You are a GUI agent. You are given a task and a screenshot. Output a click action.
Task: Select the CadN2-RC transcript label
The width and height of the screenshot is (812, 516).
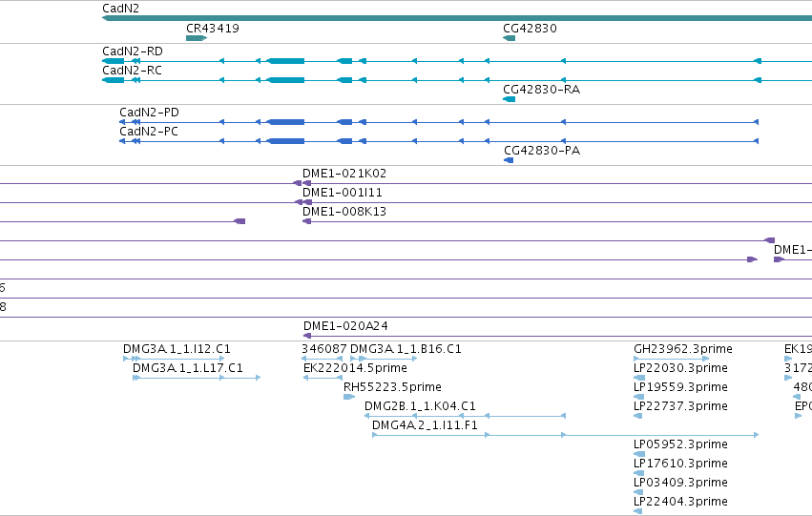click(132, 71)
